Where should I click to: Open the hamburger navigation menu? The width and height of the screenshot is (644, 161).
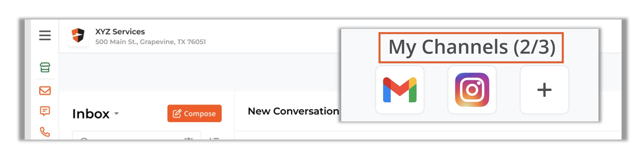pos(45,35)
